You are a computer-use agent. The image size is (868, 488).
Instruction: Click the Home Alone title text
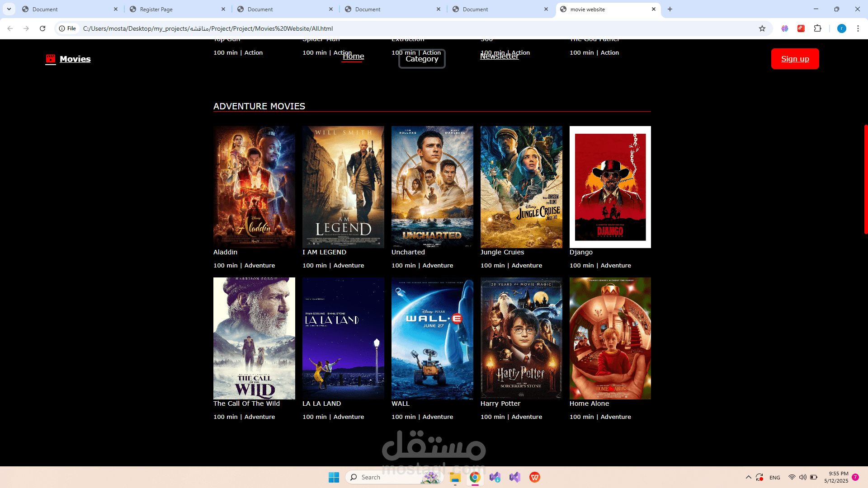pos(589,404)
